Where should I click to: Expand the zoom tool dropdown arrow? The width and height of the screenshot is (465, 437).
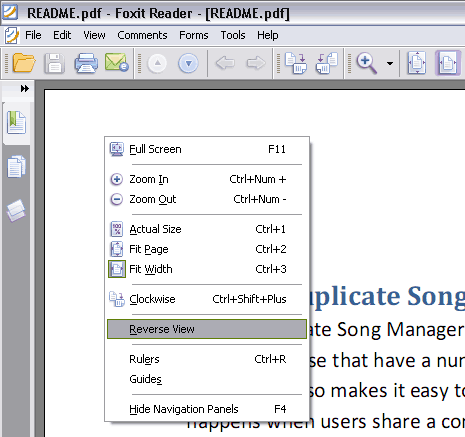390,63
